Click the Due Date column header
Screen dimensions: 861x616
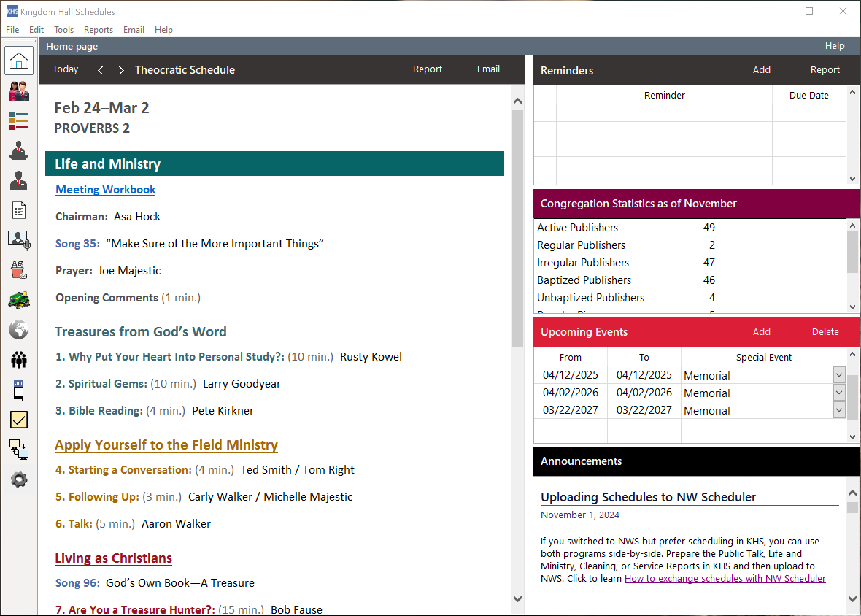tap(809, 95)
